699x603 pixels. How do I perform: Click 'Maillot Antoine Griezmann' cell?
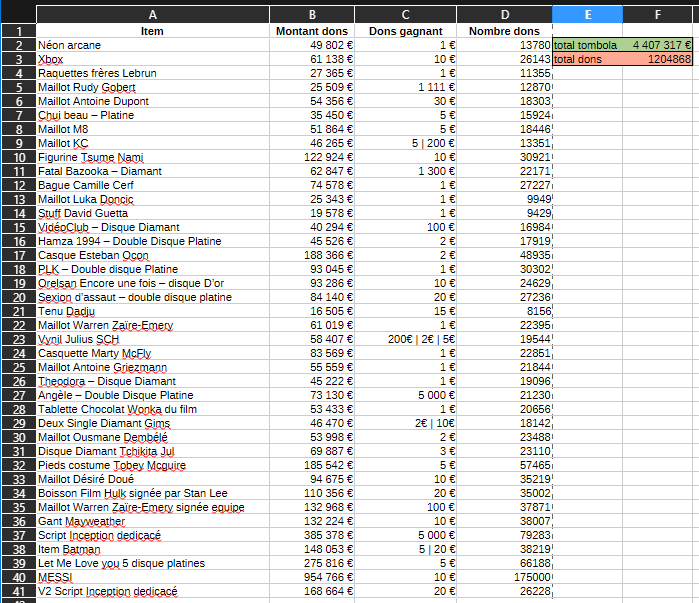click(152, 367)
